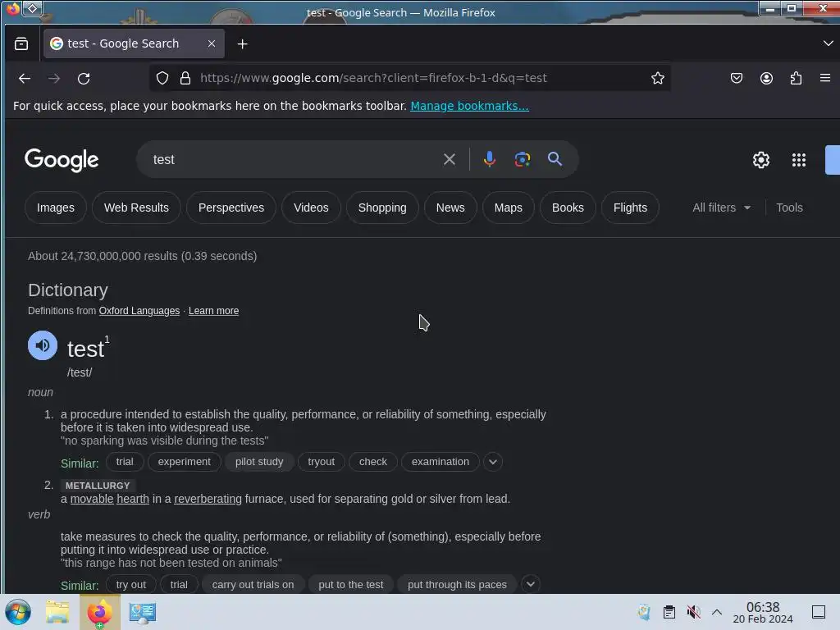Open Google apps grid icon

[799, 160]
